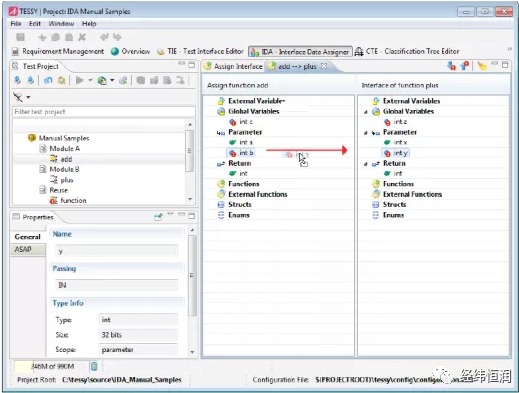Click the delete X toolbar icon
Image resolution: width=519 pixels, height=393 pixels.
point(82,37)
